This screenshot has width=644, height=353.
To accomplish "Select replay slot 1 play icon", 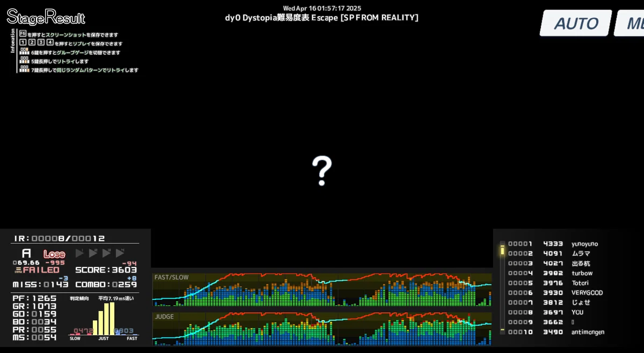I will [x=80, y=253].
